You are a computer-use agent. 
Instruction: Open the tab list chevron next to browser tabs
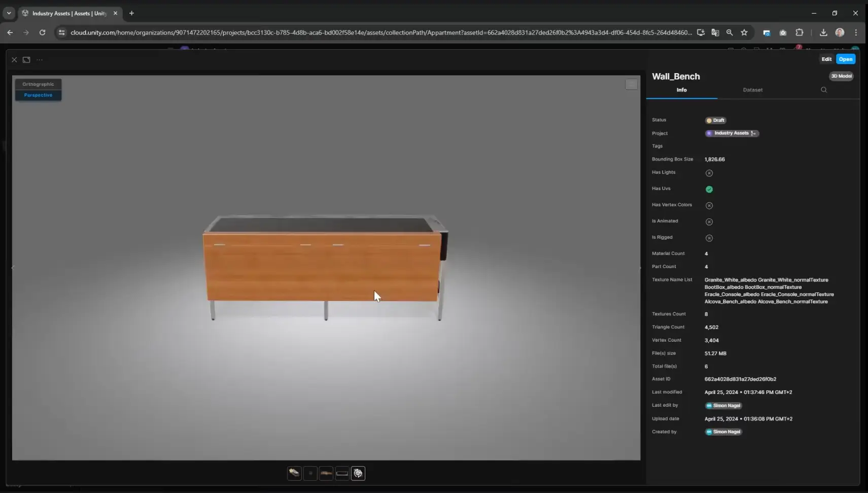pos(8,13)
